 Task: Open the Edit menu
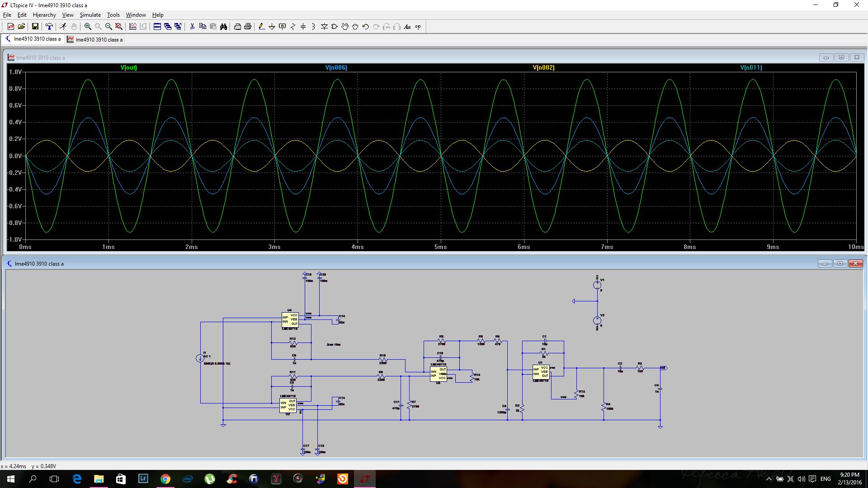point(22,15)
